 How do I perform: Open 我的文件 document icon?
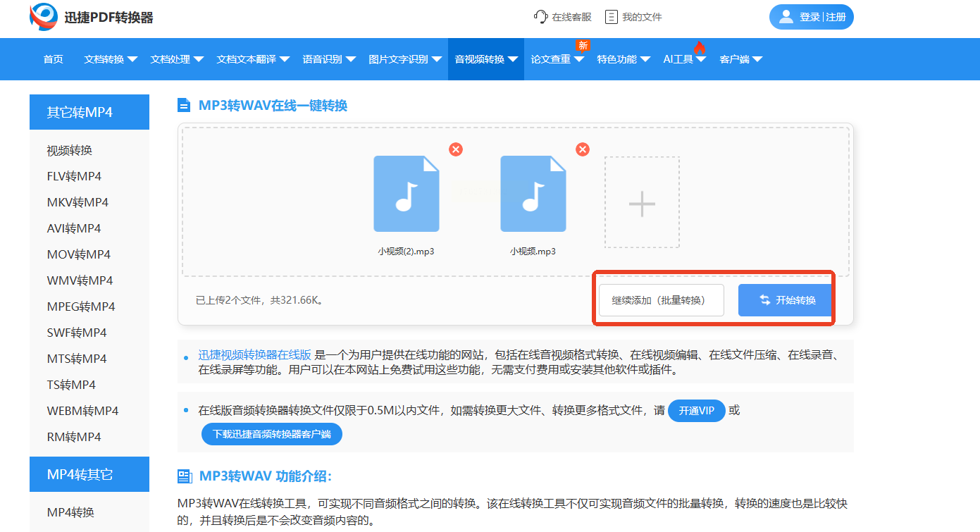point(612,17)
